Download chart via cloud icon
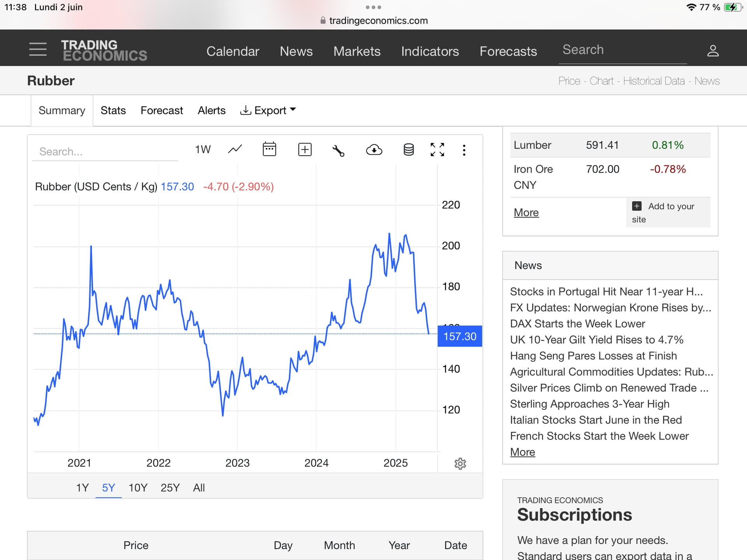 [374, 149]
